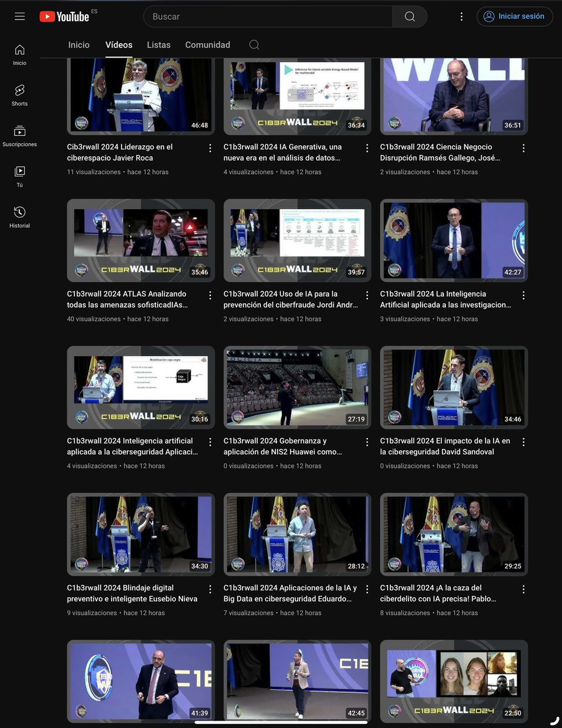This screenshot has height=728, width=562.
Task: Open title Blindaje digital preventivo Eusebio Nieva
Action: pos(132,593)
